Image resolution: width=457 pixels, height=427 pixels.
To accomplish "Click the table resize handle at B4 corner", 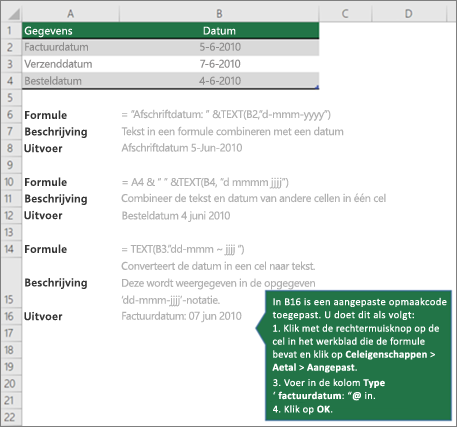I will coord(317,87).
